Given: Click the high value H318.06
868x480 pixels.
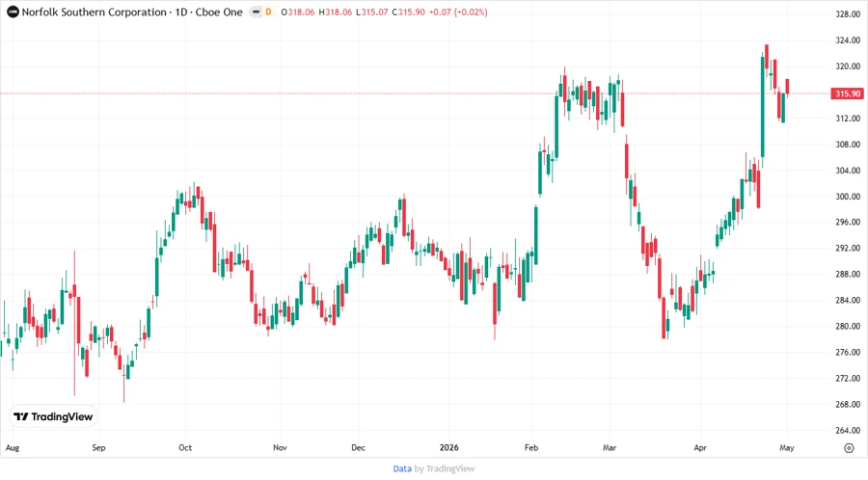Looking at the screenshot, I should [x=335, y=13].
